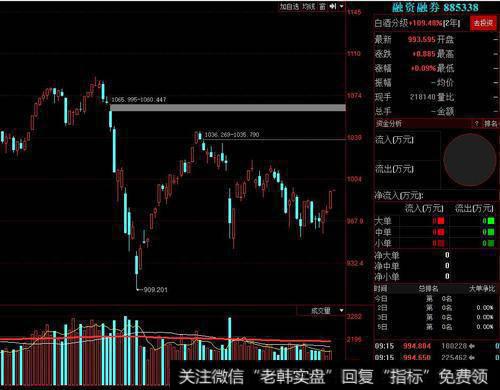Open the 成交量 indicator dropdown
The height and width of the screenshot is (390, 500).
pos(342,311)
